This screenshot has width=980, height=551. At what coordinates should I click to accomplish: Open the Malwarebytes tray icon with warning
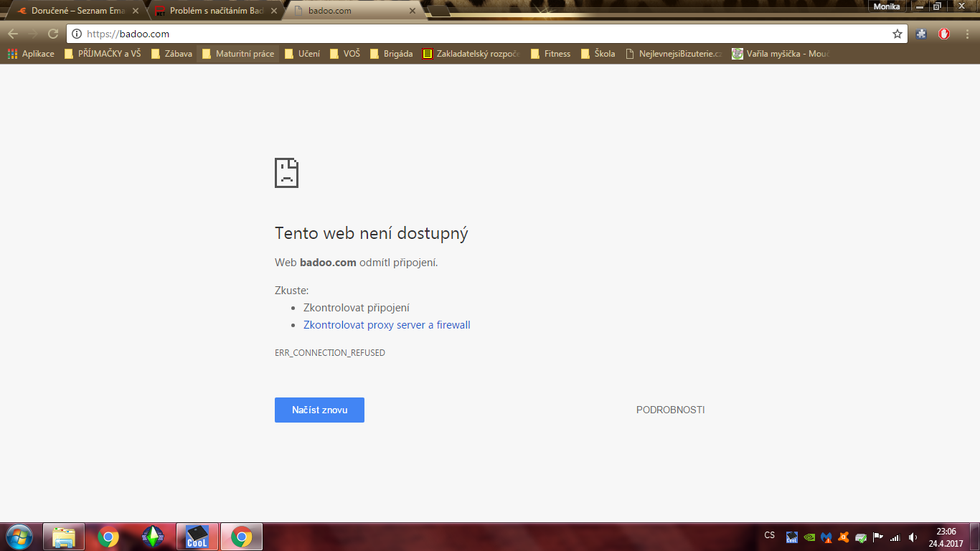pyautogui.click(x=826, y=537)
